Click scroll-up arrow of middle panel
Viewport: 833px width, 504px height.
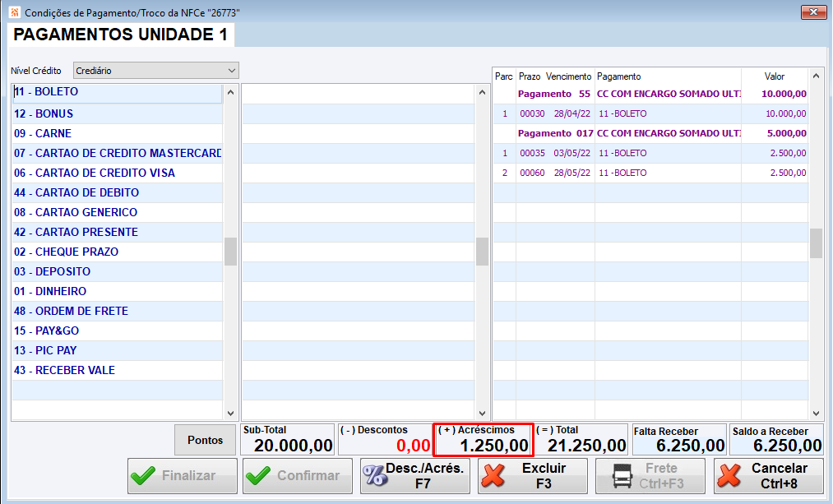[x=482, y=92]
